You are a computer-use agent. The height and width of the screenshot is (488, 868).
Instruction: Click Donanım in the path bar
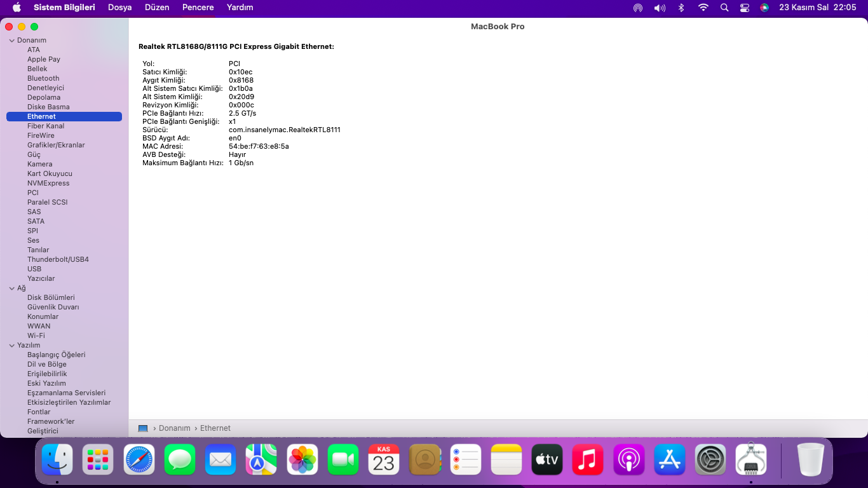(174, 428)
